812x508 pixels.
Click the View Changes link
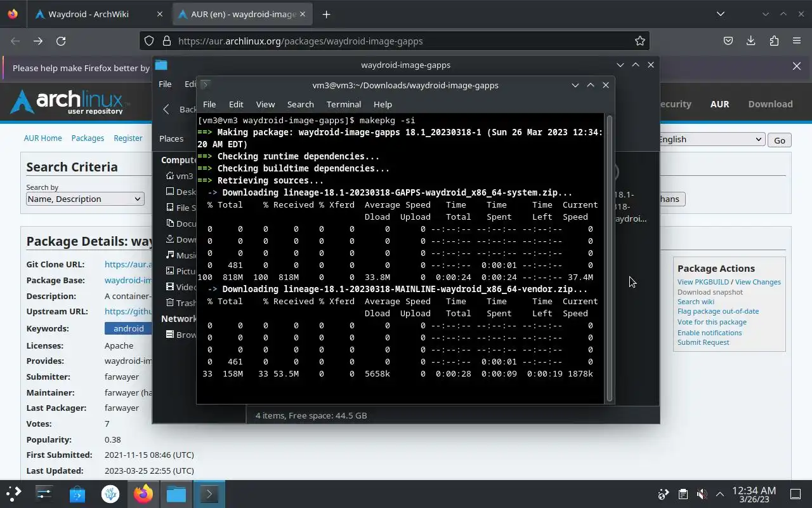758,282
